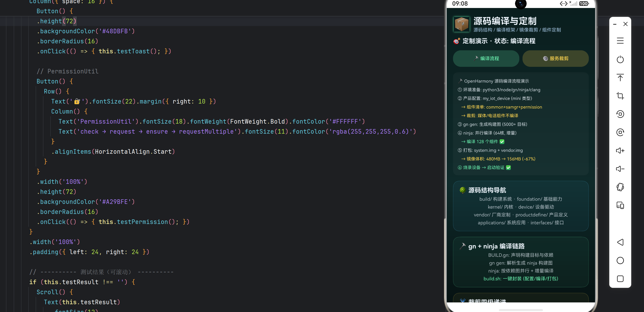Image resolution: width=644 pixels, height=312 pixels.
Task: Tap the 裁剪: 媒体/电话组件不编译 line
Action: [x=489, y=116]
